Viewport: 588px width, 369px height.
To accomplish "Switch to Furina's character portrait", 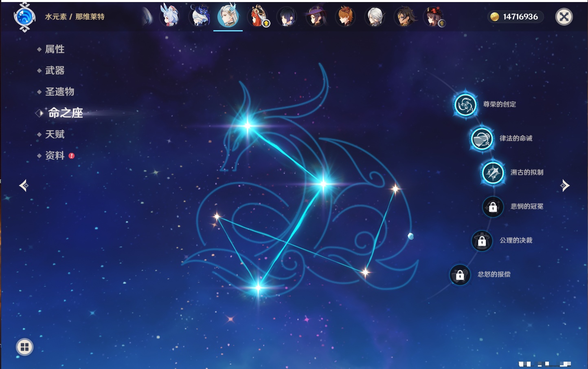I will (200, 16).
